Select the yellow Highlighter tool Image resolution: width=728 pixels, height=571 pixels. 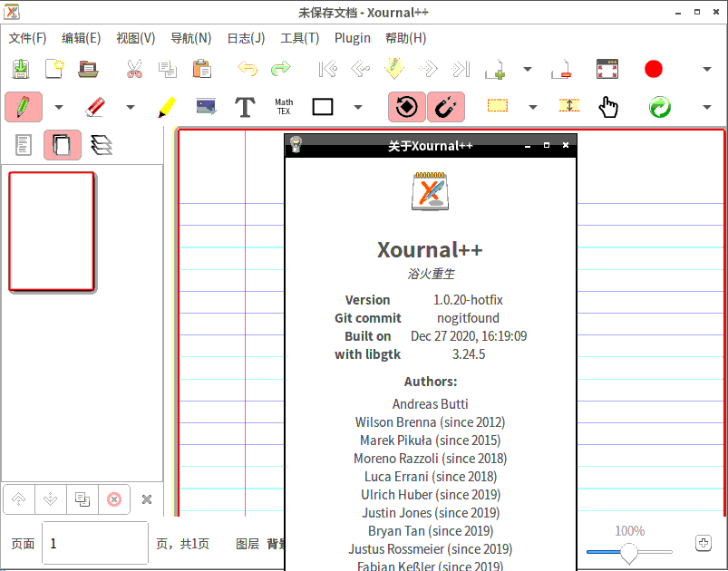(167, 107)
